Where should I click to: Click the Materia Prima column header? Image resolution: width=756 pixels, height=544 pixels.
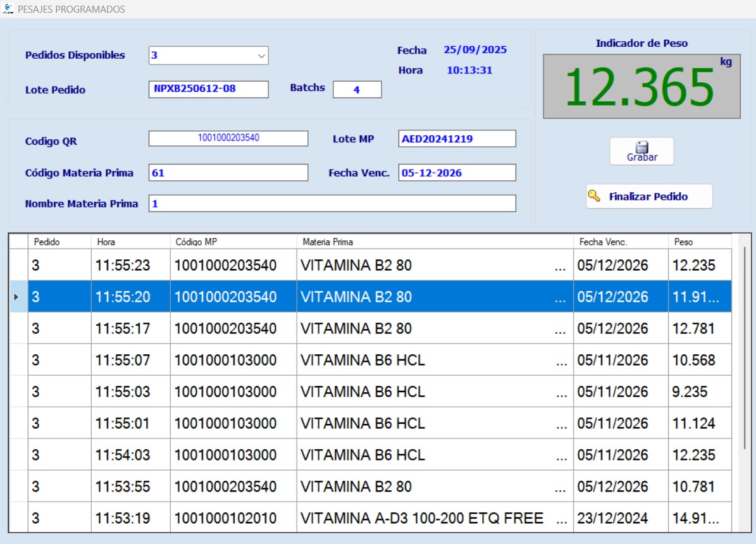(x=434, y=242)
